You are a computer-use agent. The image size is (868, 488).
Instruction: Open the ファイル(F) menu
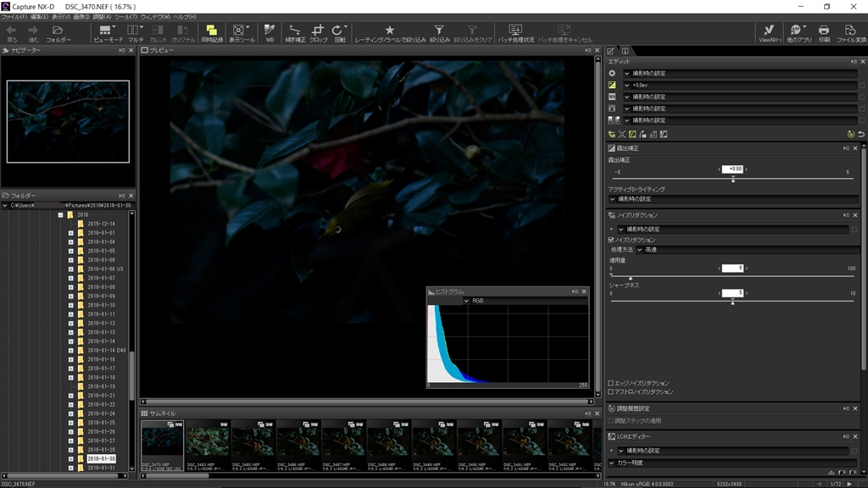coord(13,17)
